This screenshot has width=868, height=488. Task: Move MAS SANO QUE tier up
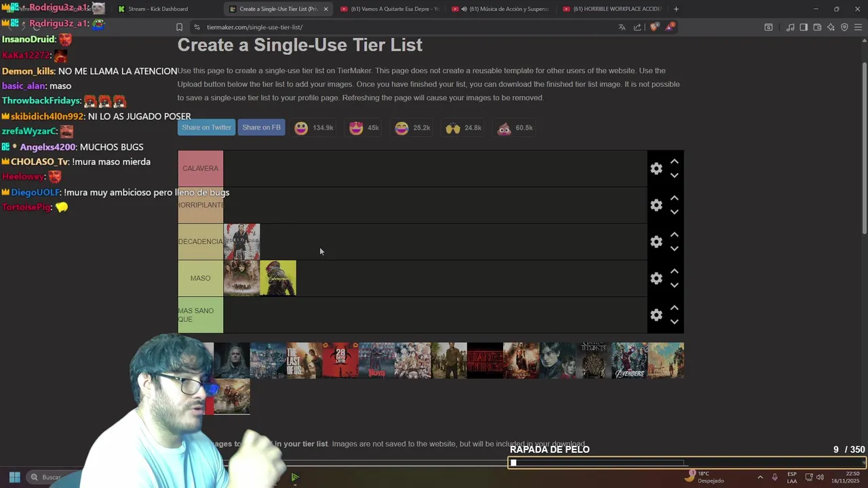coord(674,308)
